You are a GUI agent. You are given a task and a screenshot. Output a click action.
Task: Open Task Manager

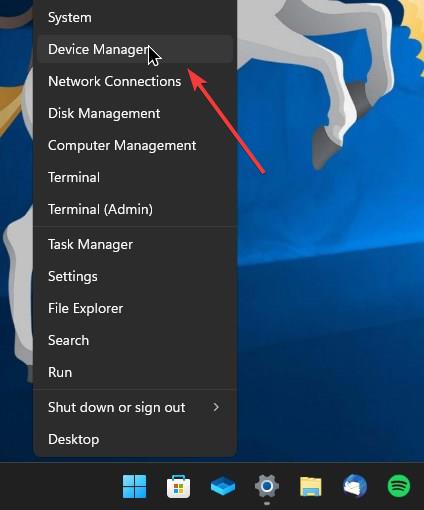135,244
